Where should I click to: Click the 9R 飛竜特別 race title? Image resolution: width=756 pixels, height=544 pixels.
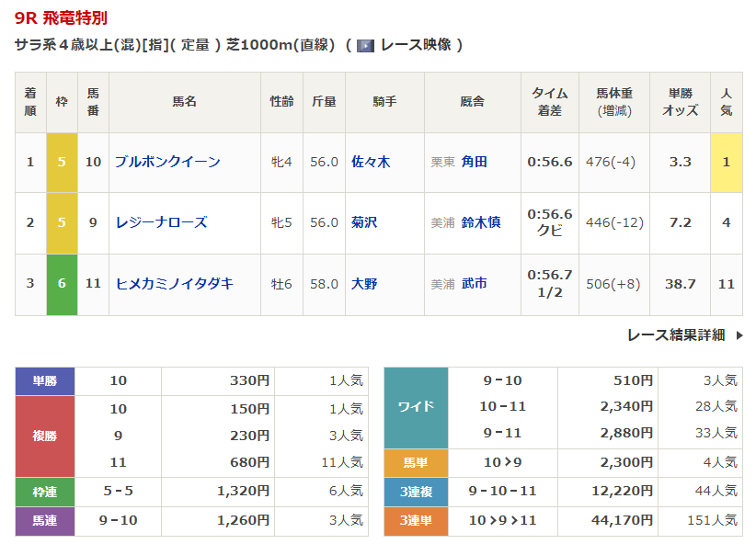click(x=60, y=17)
